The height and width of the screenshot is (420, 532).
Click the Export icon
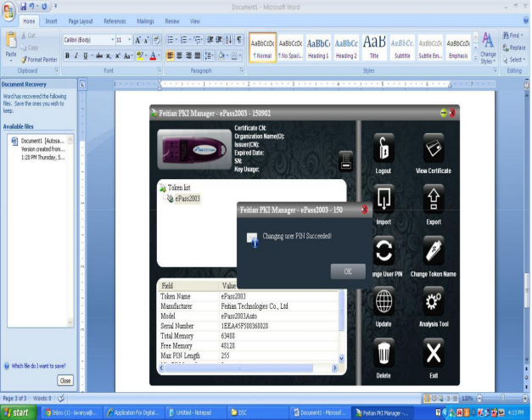(434, 199)
